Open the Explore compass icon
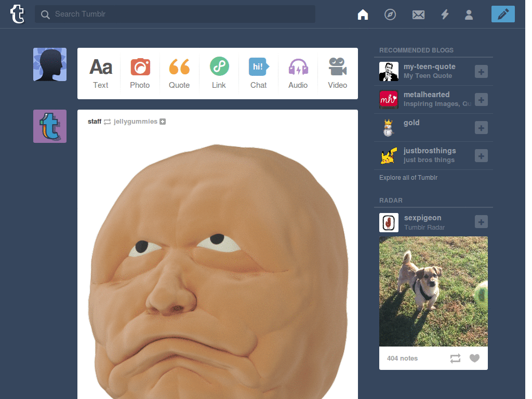Screen dimensions: 532x399 (390, 15)
